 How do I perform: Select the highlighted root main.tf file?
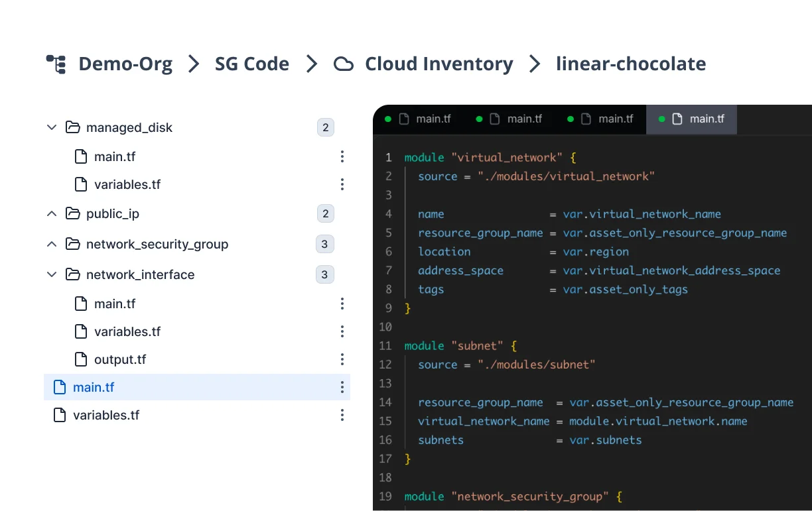coord(197,387)
